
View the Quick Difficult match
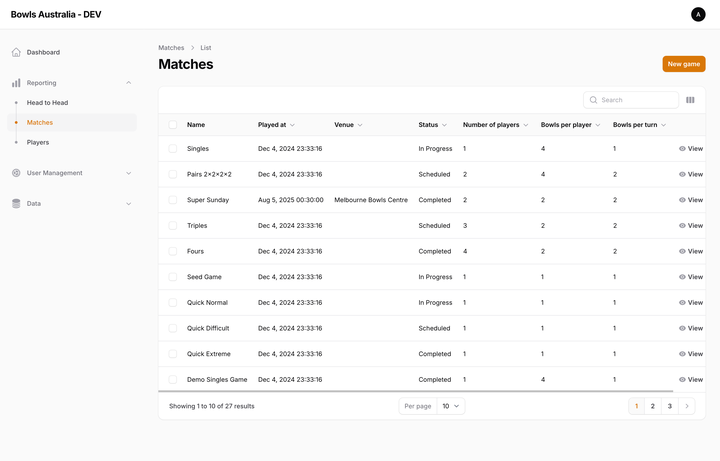click(x=691, y=328)
